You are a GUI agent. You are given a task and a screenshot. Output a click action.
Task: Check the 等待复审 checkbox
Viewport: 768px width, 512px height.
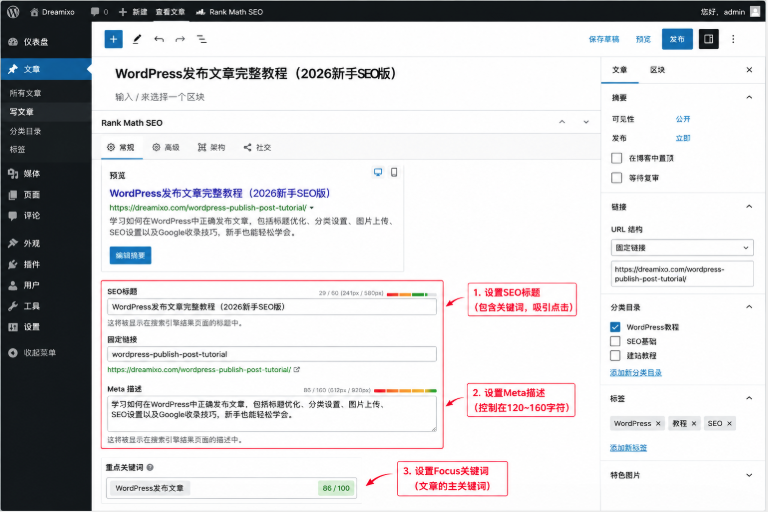tap(617, 178)
